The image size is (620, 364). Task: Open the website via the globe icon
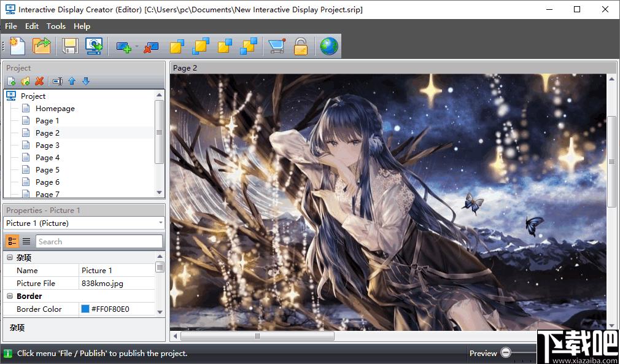[x=329, y=46]
